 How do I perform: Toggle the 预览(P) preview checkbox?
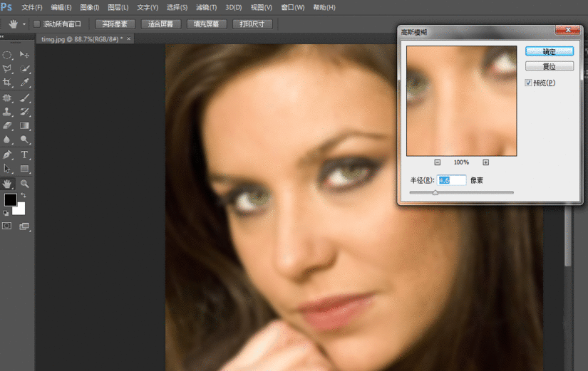coord(528,83)
